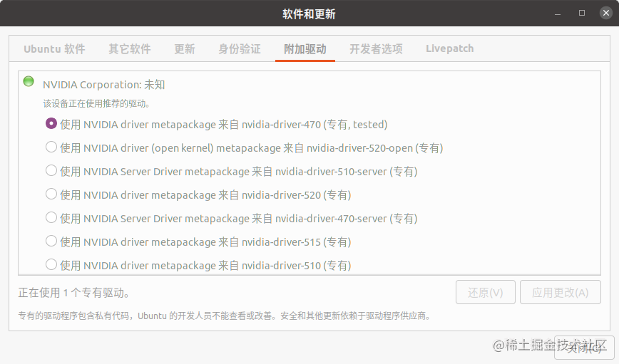Image resolution: width=619 pixels, height=364 pixels.
Task: Go to the 更新 tab
Action: point(185,49)
